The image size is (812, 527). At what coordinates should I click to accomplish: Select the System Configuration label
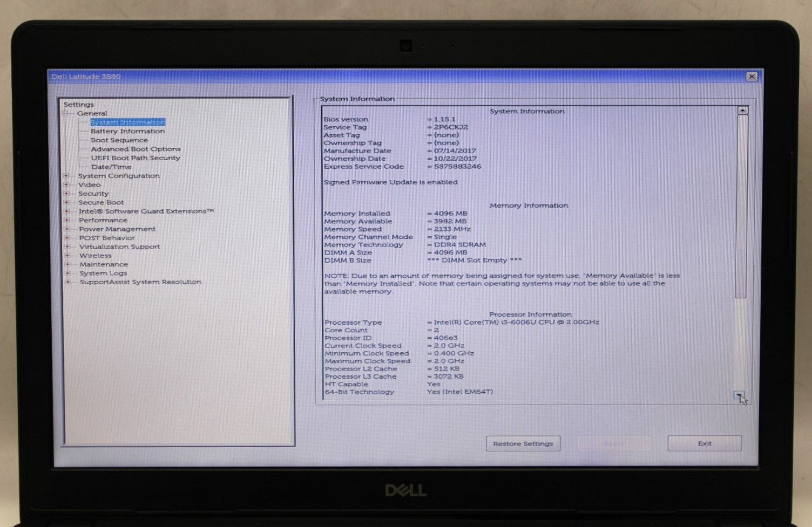[119, 176]
